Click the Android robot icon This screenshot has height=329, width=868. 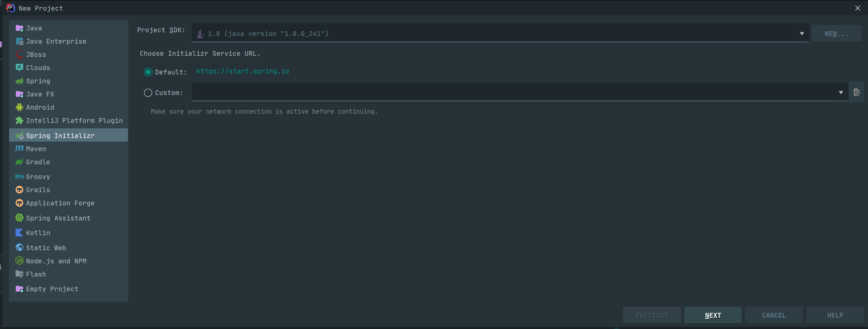(19, 107)
